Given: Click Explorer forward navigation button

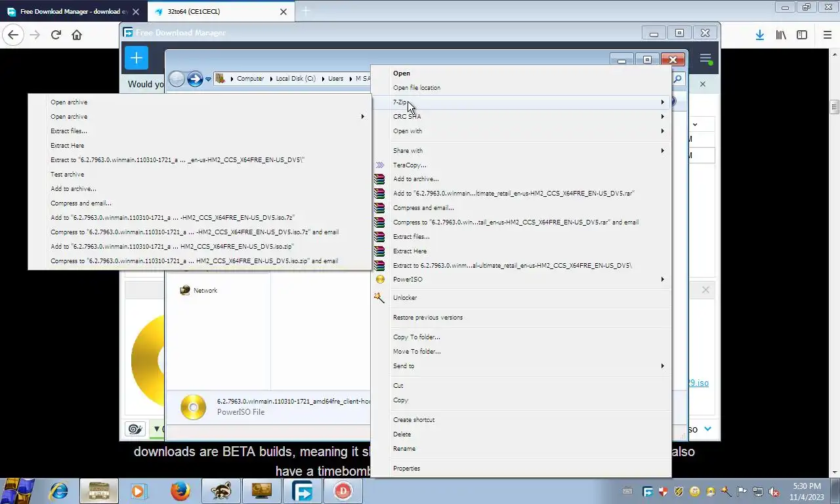Looking at the screenshot, I should (x=195, y=79).
